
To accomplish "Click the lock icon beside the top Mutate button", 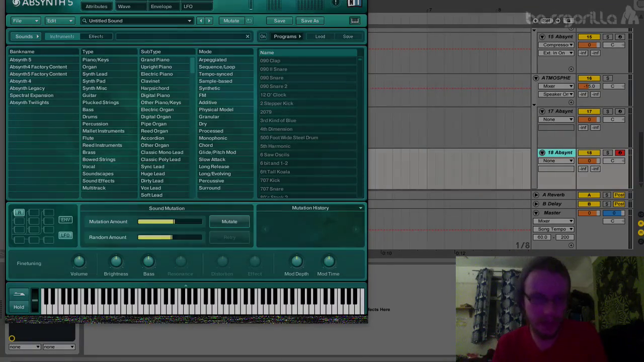I will coord(249,21).
